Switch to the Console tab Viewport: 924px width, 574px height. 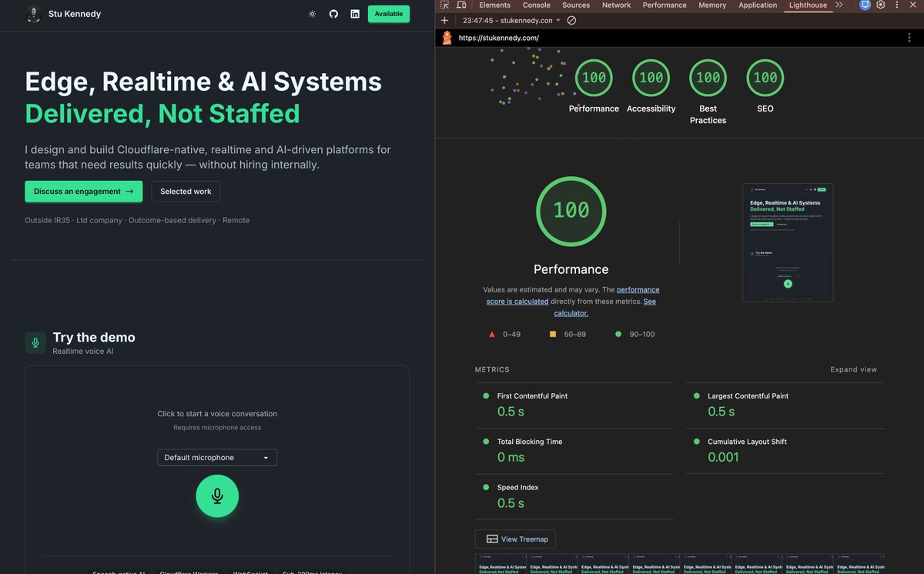tap(537, 5)
